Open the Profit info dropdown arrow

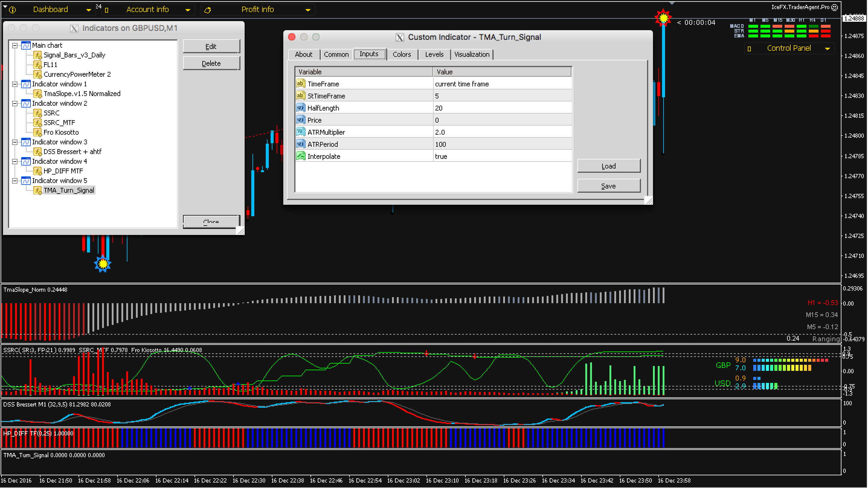click(308, 11)
